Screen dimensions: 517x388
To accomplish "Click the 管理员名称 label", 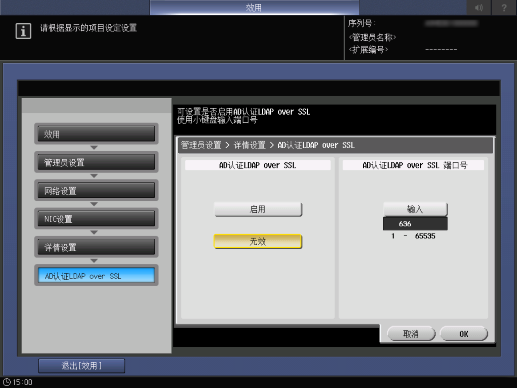I will pyautogui.click(x=372, y=37).
